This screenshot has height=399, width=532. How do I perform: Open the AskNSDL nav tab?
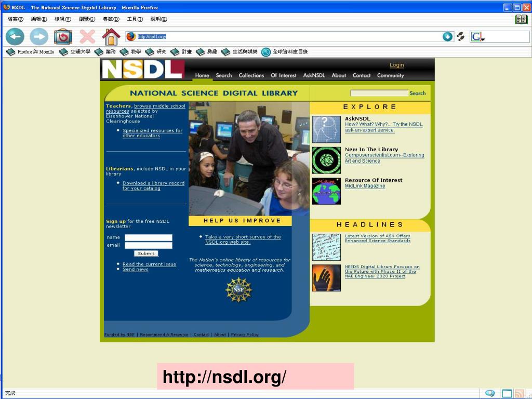(314, 75)
